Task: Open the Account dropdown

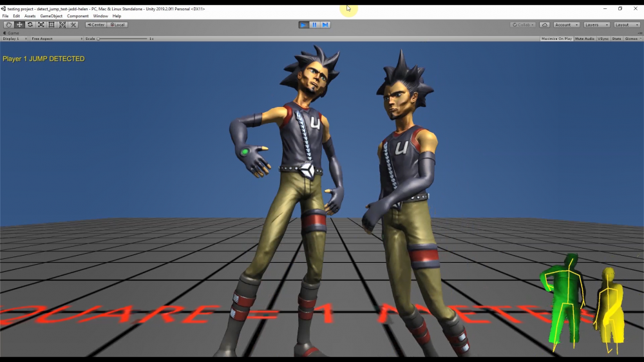Action: point(566,24)
